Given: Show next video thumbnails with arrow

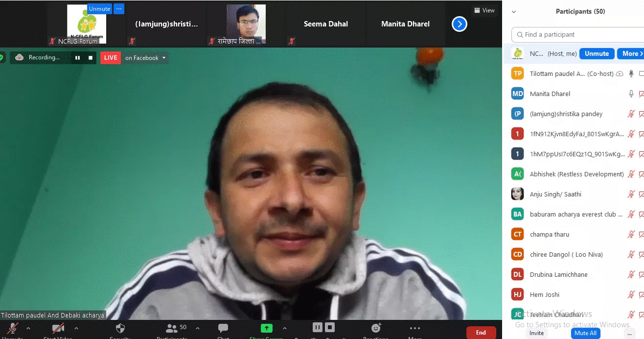Looking at the screenshot, I should point(459,24).
